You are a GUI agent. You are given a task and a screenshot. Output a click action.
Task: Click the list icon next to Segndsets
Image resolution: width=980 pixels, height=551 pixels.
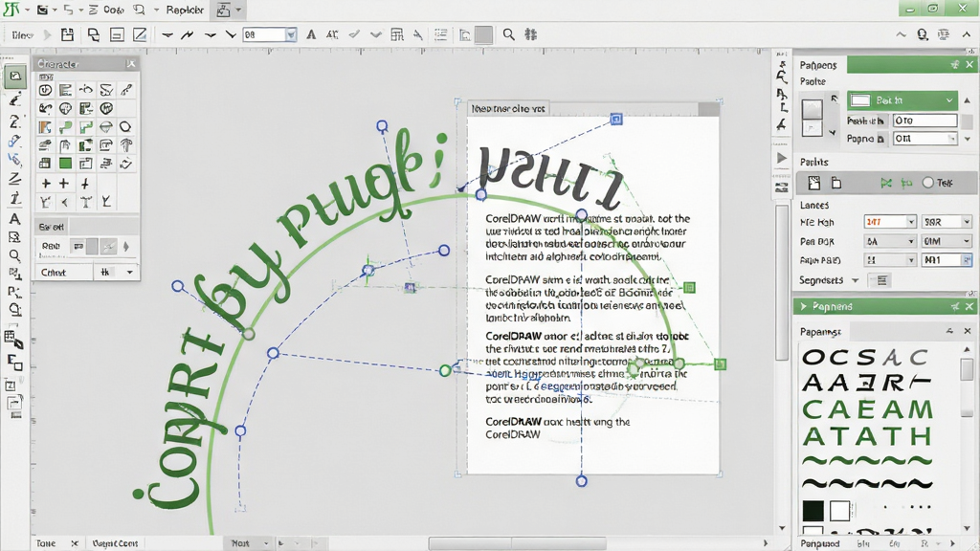tap(881, 280)
